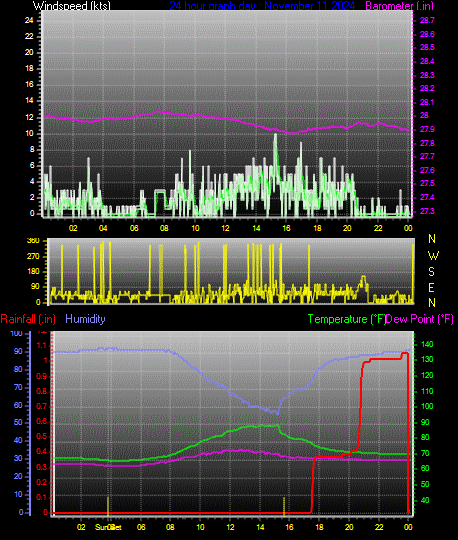The width and height of the screenshot is (458, 540).
Task: Click the 20 value on the humidity axis
Action: [18, 476]
